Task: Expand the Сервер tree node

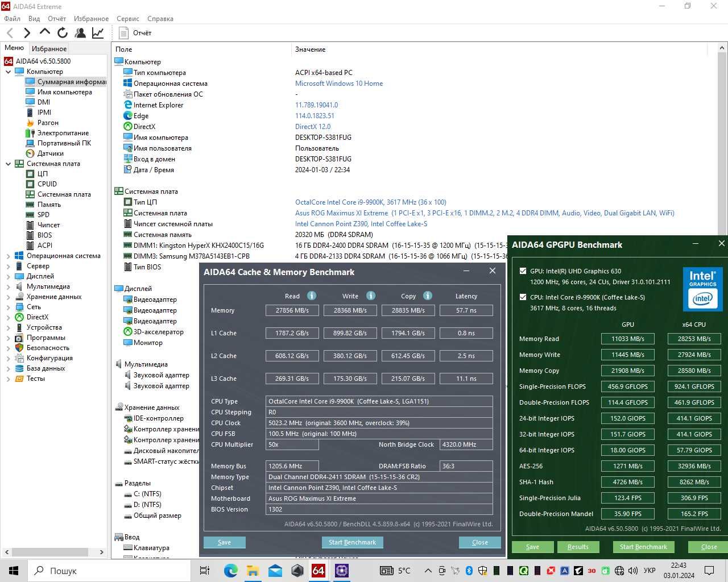Action: point(8,266)
